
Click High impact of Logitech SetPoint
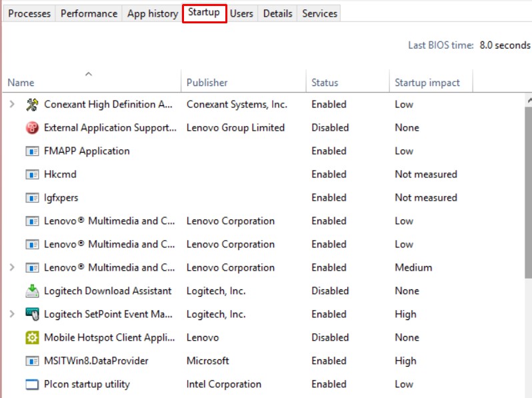pos(405,314)
